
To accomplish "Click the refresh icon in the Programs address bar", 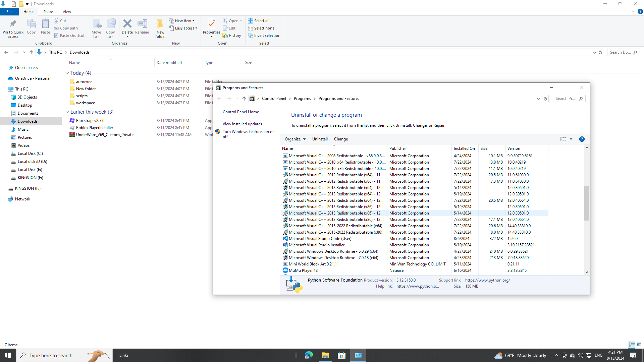I will coord(545,99).
